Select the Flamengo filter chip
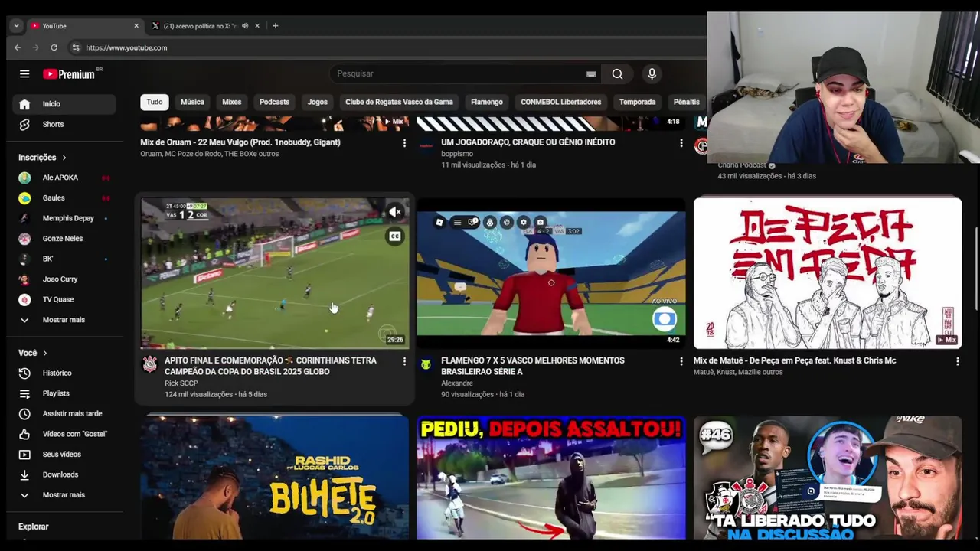Viewport: 980px width, 551px height. point(487,102)
